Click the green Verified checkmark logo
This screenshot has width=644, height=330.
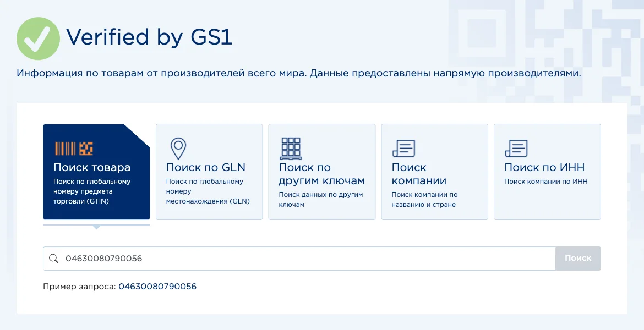click(x=38, y=38)
